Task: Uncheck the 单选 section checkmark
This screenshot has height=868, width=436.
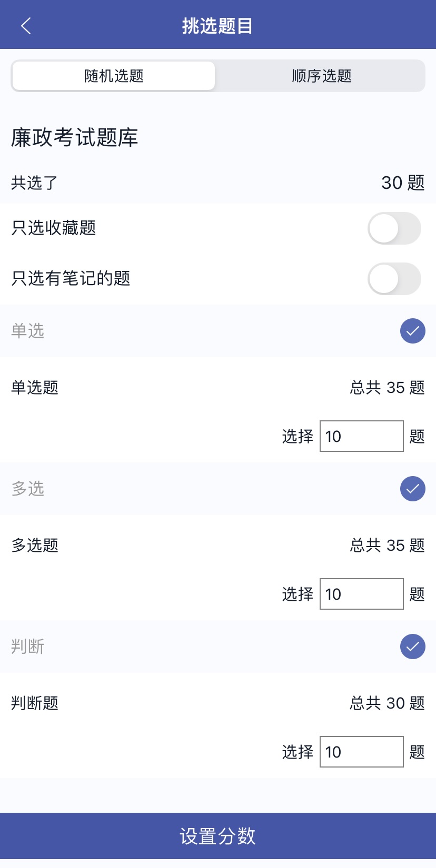Action: point(412,331)
